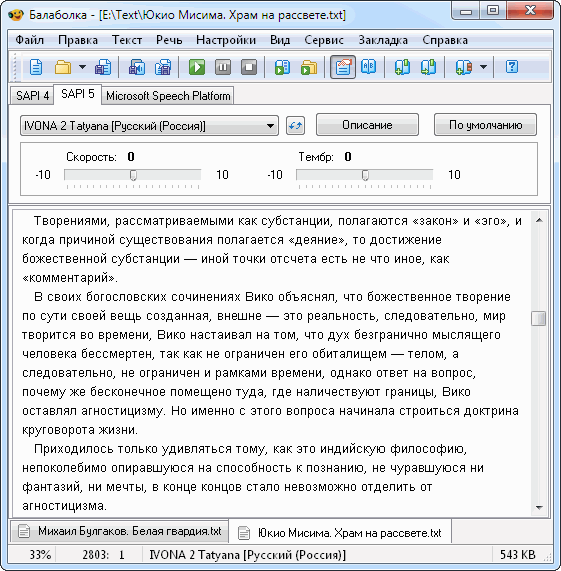The image size is (561, 571).
Task: Create a new document with toolbar icon
Action: pos(36,67)
